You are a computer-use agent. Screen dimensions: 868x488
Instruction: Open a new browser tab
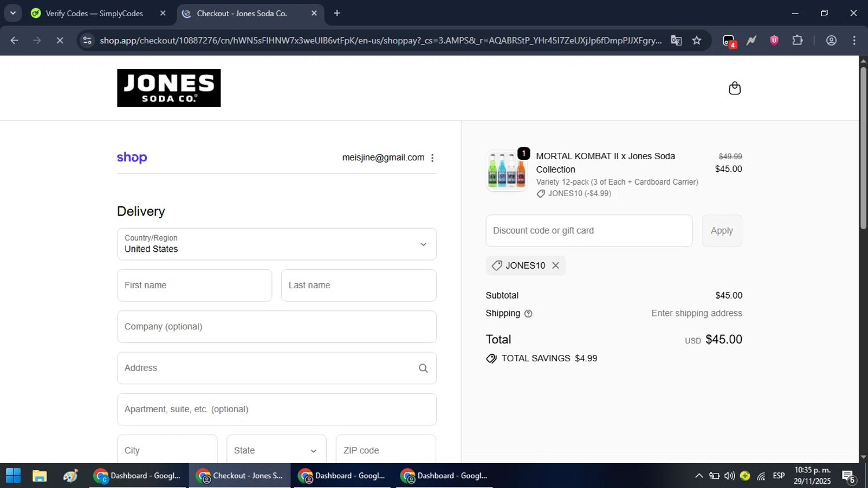337,13
